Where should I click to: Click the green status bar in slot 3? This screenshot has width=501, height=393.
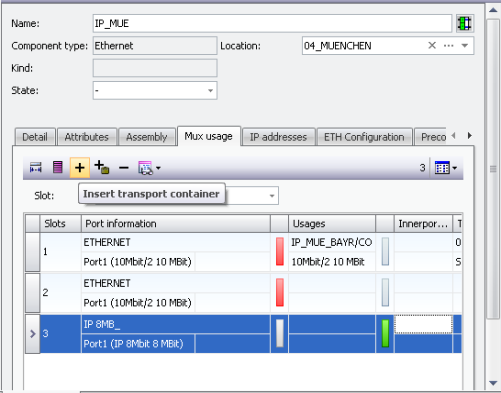point(385,333)
